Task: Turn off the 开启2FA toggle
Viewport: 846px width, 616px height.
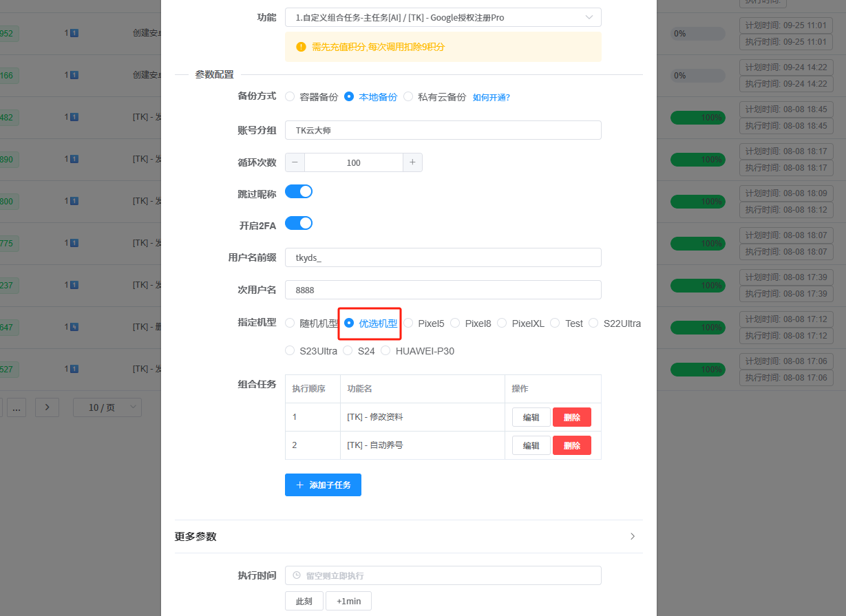Action: tap(298, 222)
